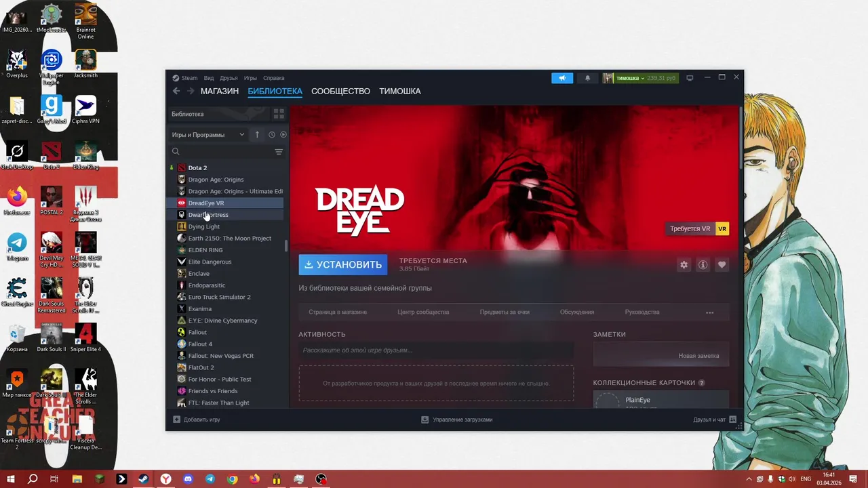The width and height of the screenshot is (868, 488).
Task: Click the УСТАНОВИТЬ install button
Action: [343, 264]
